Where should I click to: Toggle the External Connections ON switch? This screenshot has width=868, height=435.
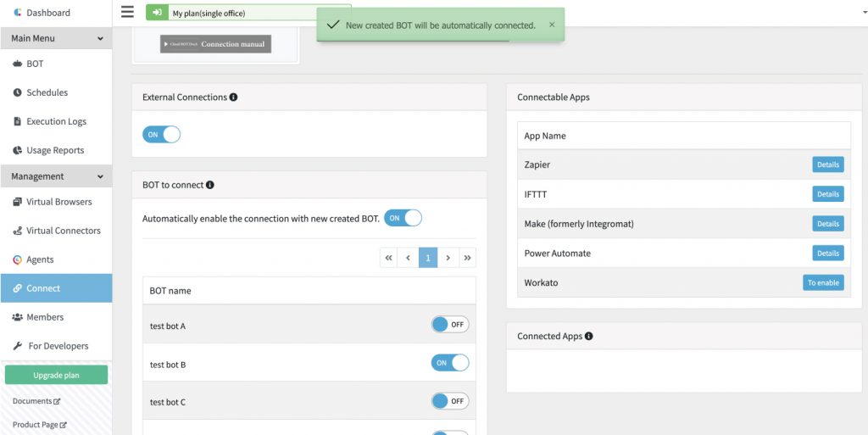(162, 135)
